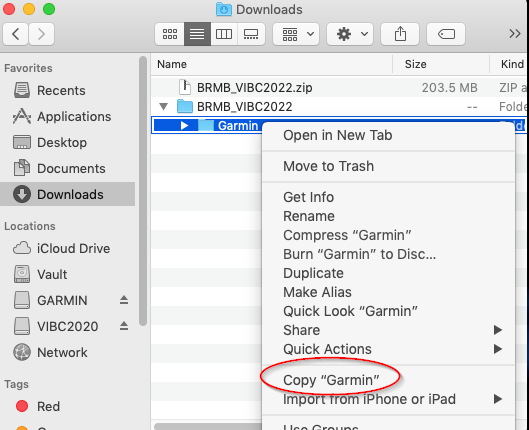This screenshot has width=529, height=430.
Task: Eject the VIBC2020 drive
Action: 124,326
